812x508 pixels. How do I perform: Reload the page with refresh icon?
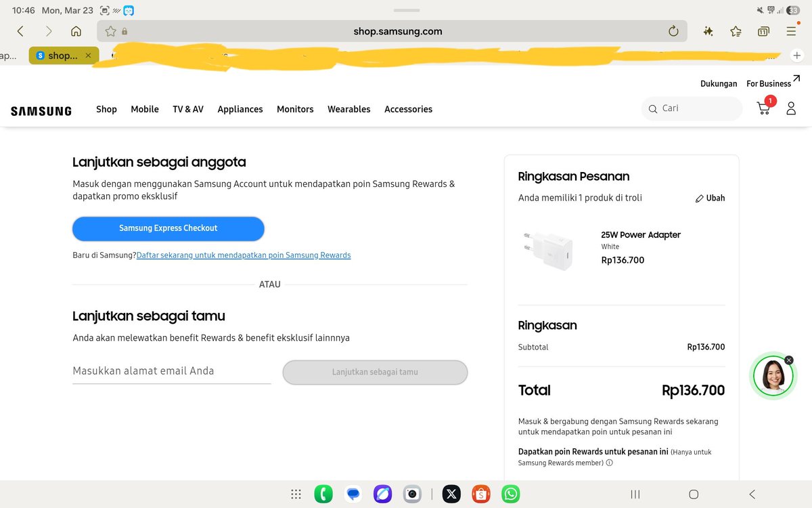click(673, 31)
